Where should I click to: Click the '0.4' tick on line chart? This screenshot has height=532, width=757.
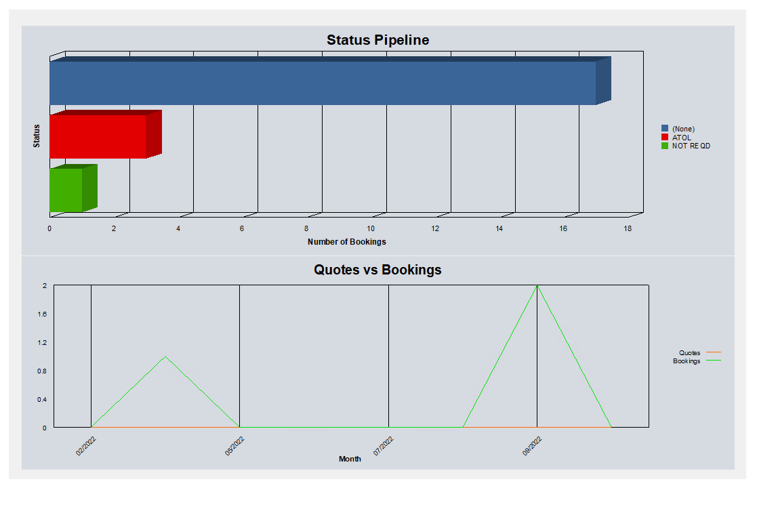[x=42, y=400]
